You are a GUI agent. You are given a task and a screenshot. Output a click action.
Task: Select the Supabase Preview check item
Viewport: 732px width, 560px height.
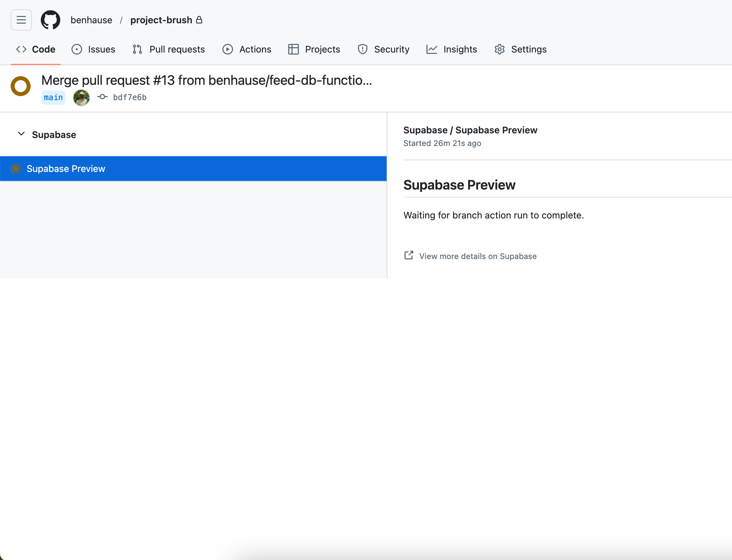[65, 169]
